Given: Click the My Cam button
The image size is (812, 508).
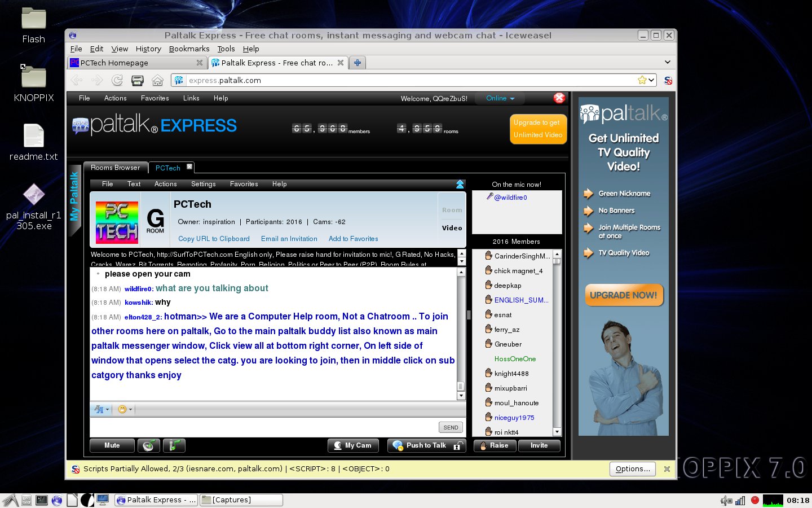Looking at the screenshot, I should click(353, 445).
